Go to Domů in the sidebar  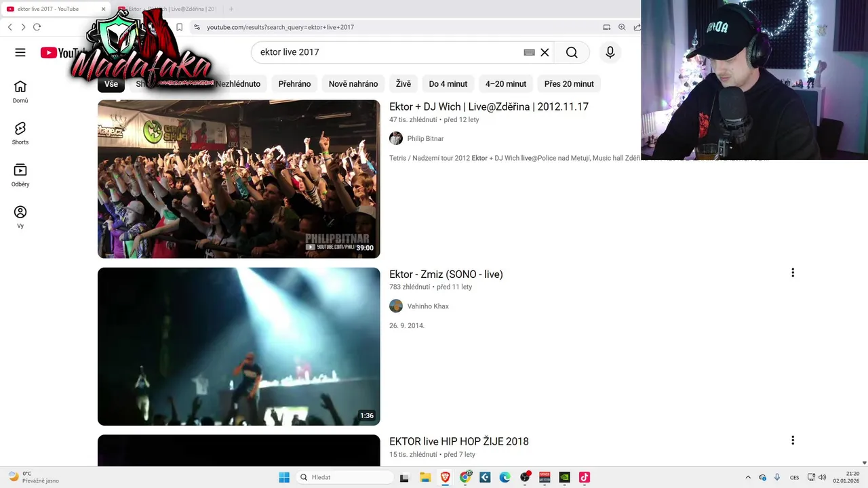click(20, 92)
